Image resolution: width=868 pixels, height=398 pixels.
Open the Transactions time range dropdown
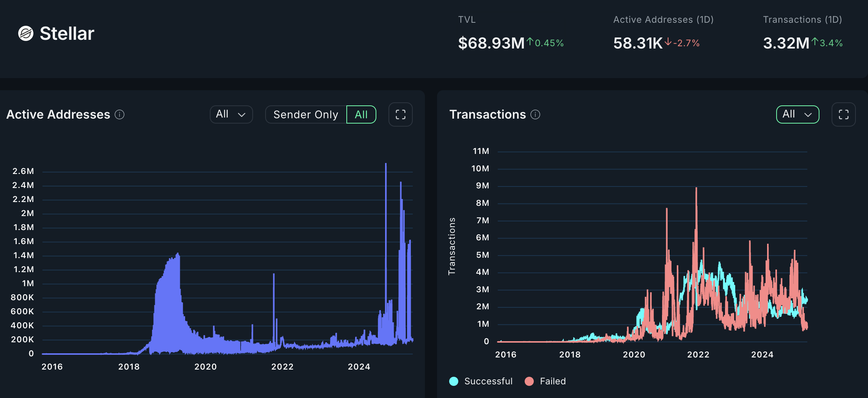(798, 114)
